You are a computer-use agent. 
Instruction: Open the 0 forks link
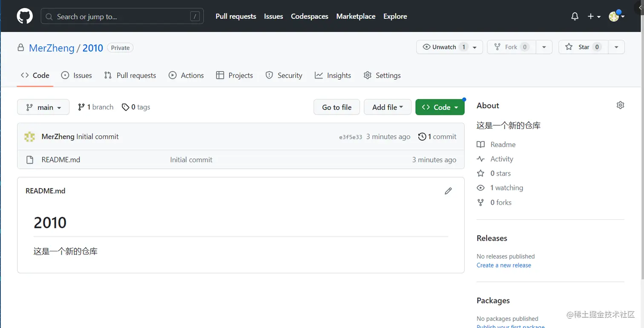[x=501, y=202]
